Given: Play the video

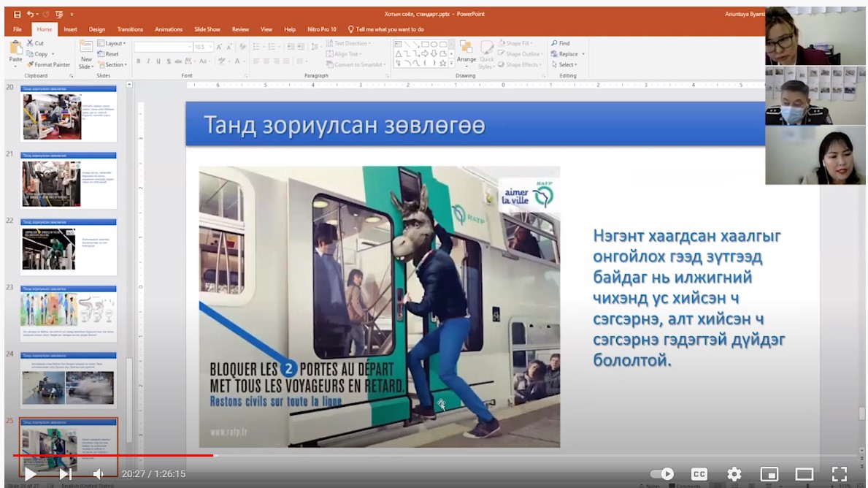Looking at the screenshot, I should pyautogui.click(x=30, y=474).
